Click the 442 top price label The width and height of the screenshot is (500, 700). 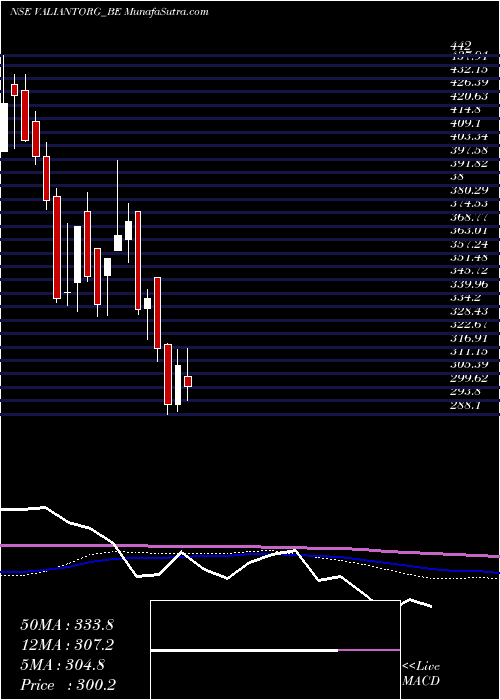pos(461,46)
